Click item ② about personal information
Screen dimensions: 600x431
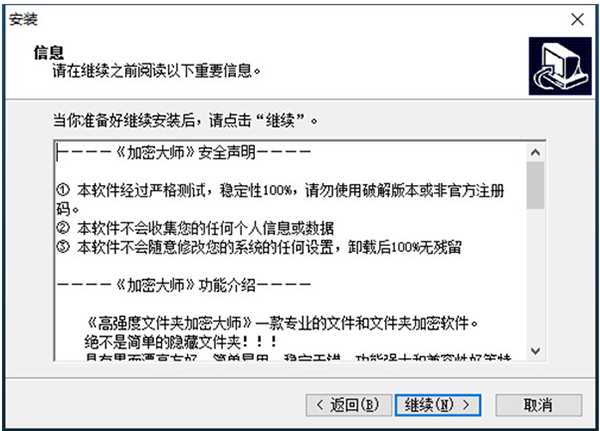[195, 228]
